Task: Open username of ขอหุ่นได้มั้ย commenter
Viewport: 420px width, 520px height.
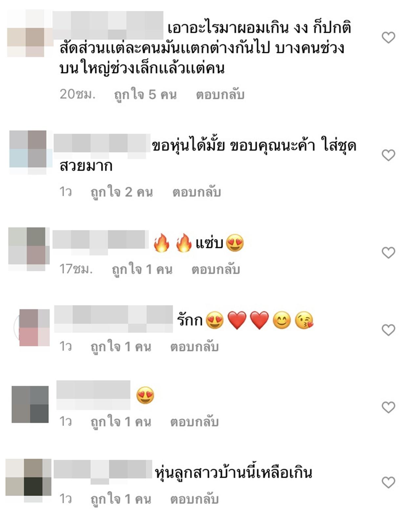Action: 102,143
